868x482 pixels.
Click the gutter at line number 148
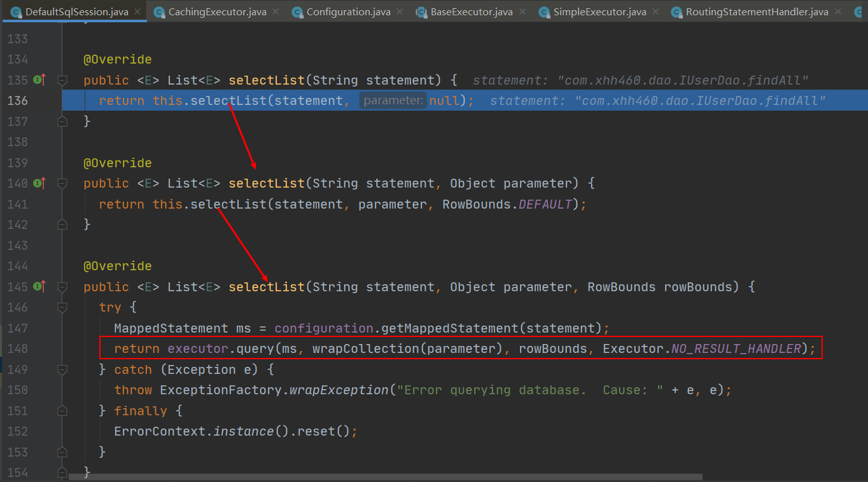tap(17, 348)
